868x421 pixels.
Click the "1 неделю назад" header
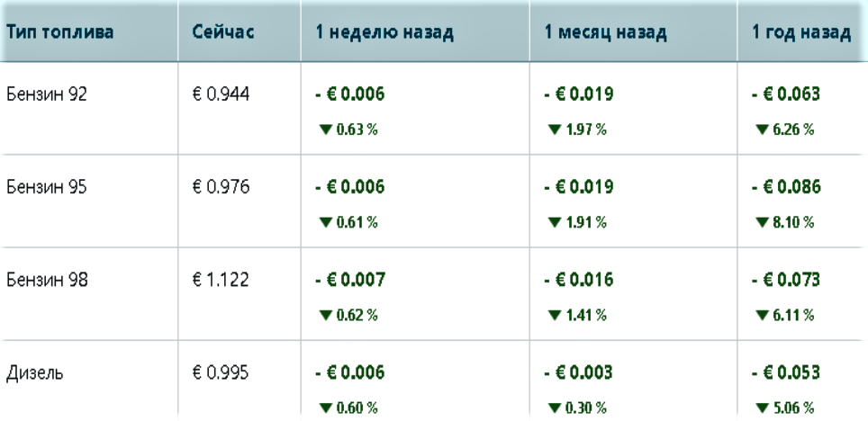[384, 32]
